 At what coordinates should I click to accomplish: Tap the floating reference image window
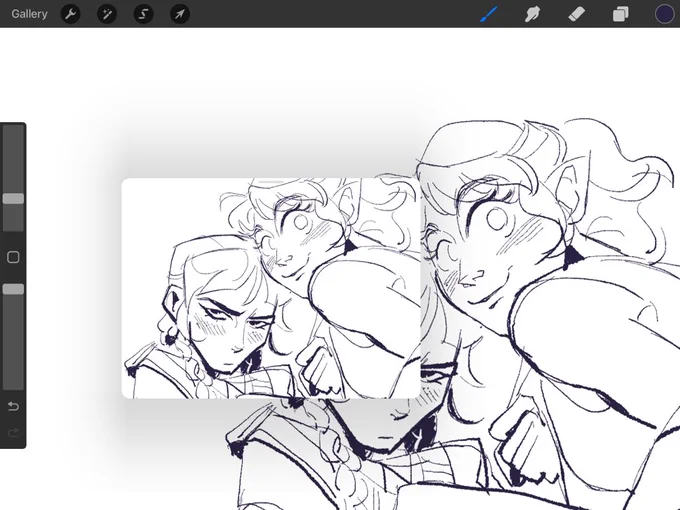tap(271, 288)
